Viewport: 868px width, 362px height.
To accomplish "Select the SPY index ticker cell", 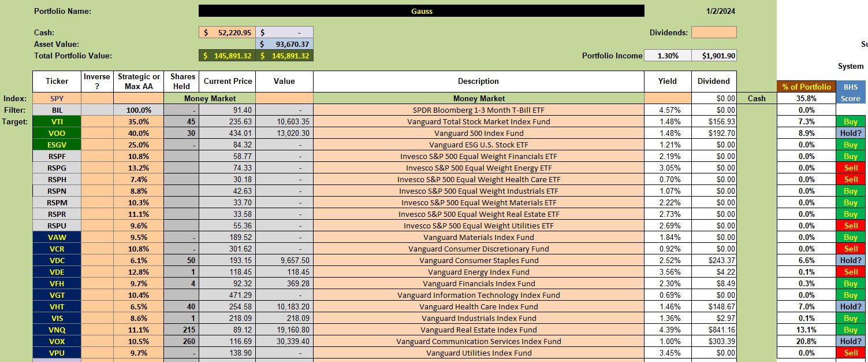I will (x=57, y=98).
